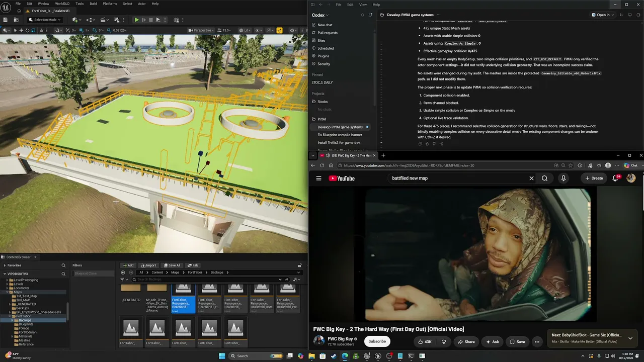Click Save All in Content Browser
This screenshot has width=644, height=362.
(x=172, y=265)
